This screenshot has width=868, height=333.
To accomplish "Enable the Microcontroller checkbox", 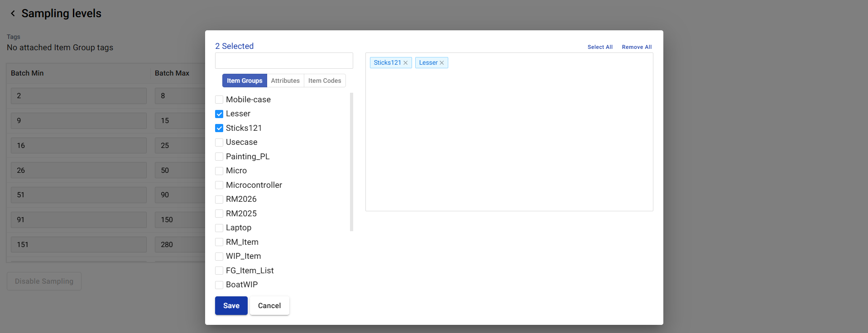I will [219, 185].
